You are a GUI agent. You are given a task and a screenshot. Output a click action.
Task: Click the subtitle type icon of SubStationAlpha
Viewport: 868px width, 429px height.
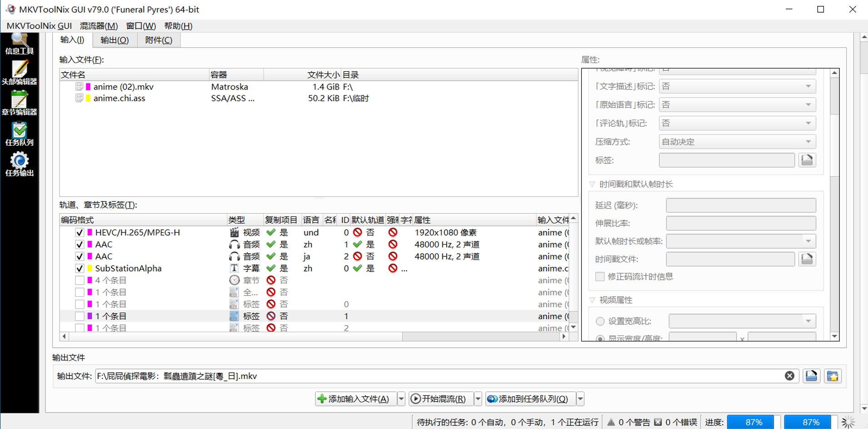234,268
